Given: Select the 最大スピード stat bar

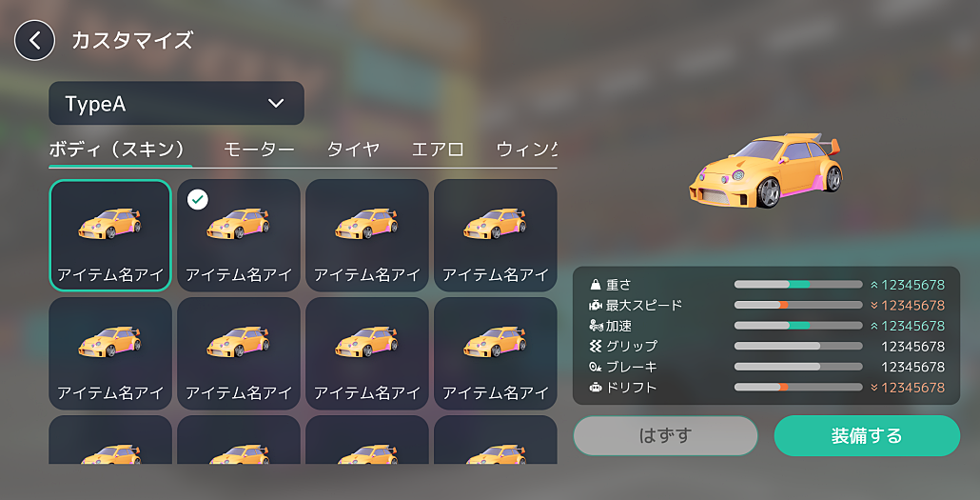Looking at the screenshot, I should 798,306.
